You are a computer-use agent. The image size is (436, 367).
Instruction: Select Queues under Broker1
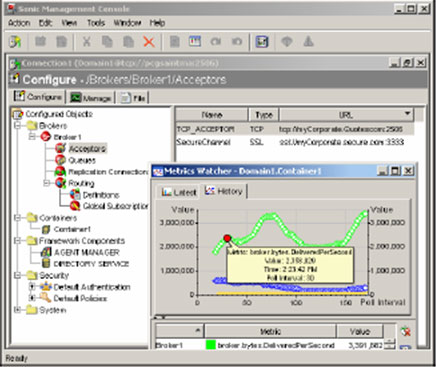tap(82, 160)
